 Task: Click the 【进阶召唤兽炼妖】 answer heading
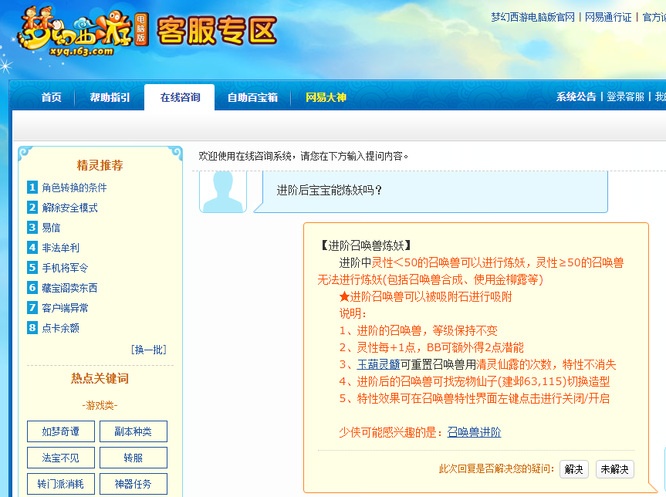click(365, 246)
